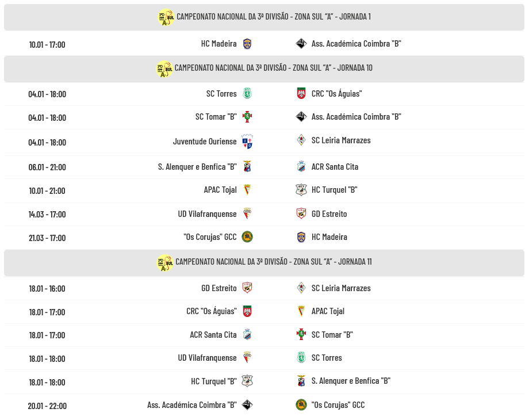
Task: Click SC Torres green crest in Jornada 10
Action: pyautogui.click(x=247, y=93)
